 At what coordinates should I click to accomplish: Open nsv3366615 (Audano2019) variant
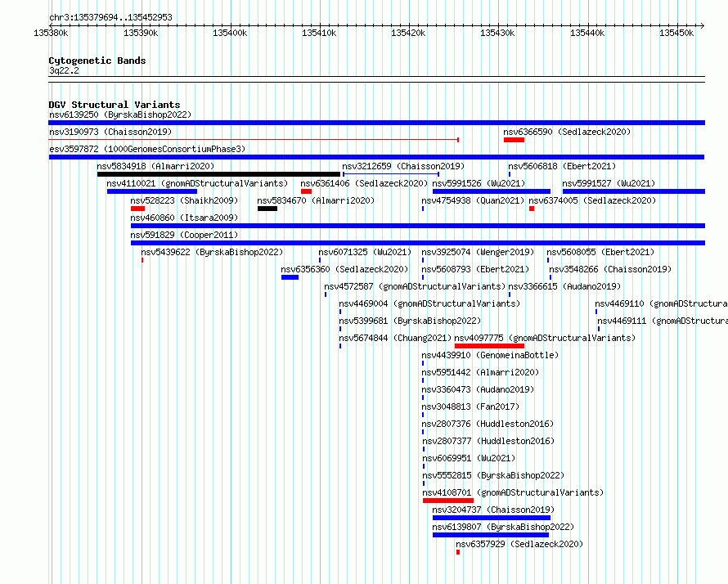click(x=564, y=286)
